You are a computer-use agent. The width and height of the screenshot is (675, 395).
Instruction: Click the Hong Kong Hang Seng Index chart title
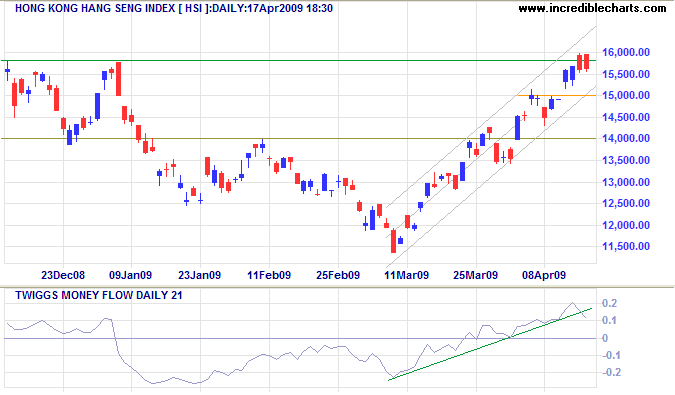(x=173, y=8)
